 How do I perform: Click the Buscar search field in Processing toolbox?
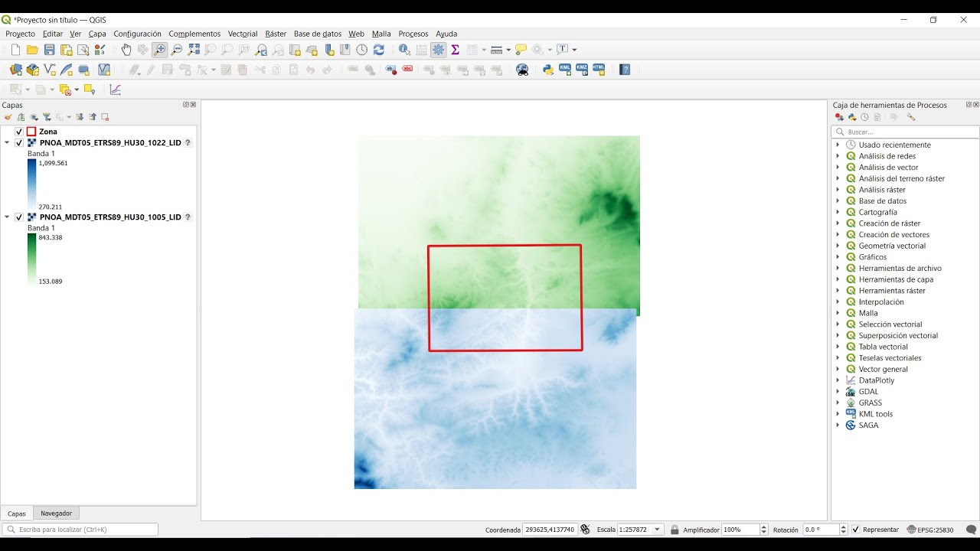[905, 132]
